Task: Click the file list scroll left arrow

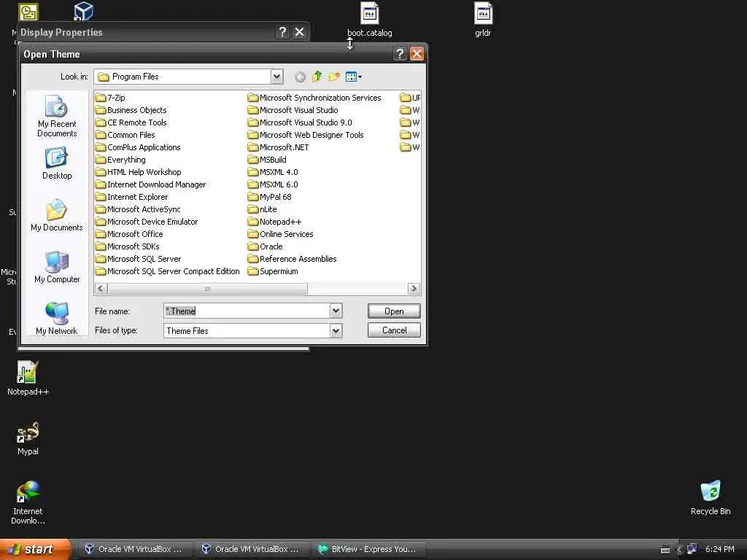Action: pyautogui.click(x=101, y=289)
